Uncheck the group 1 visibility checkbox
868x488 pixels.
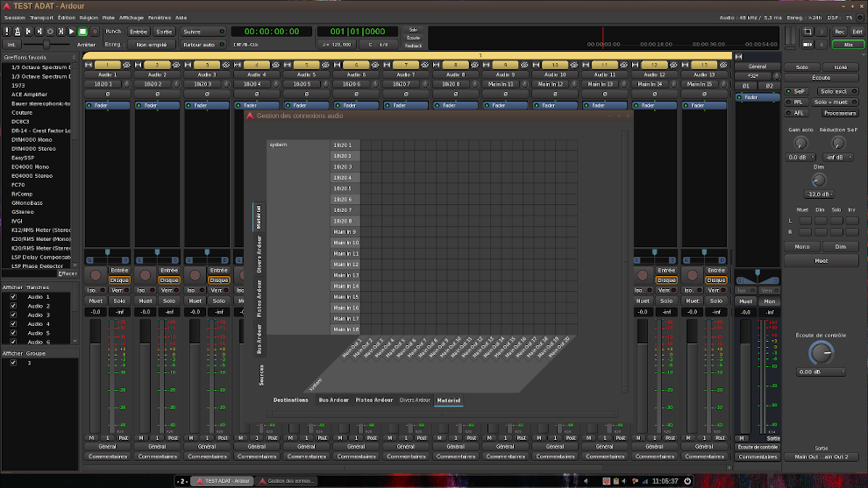point(13,363)
